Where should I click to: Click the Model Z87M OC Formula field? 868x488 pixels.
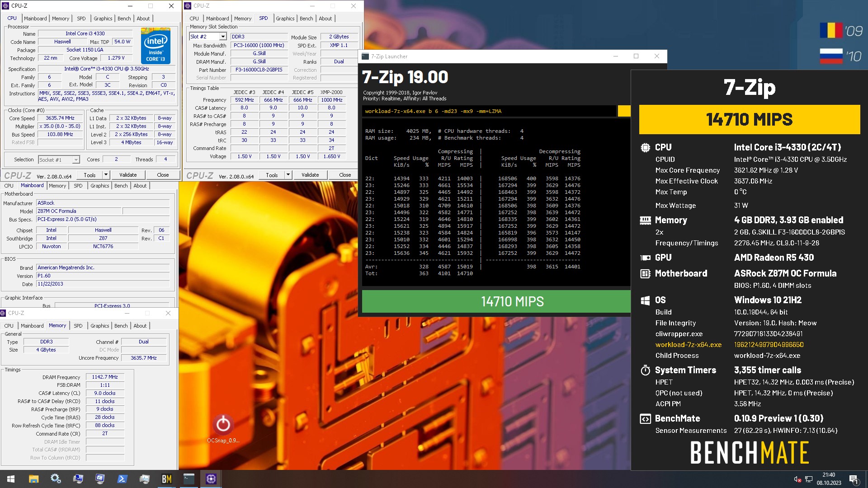(x=79, y=211)
